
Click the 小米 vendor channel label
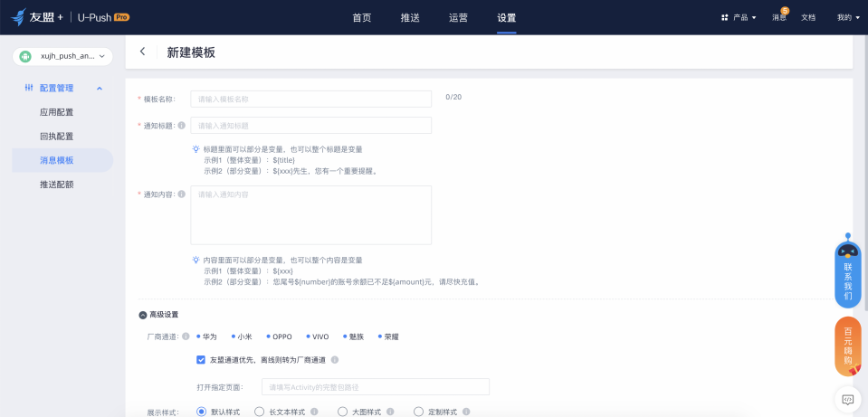point(244,336)
